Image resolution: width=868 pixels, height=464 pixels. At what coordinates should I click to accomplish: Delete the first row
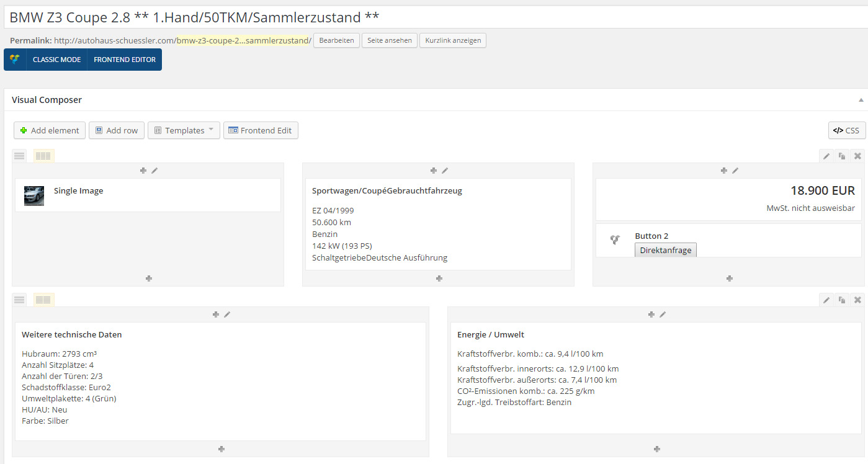tap(857, 156)
